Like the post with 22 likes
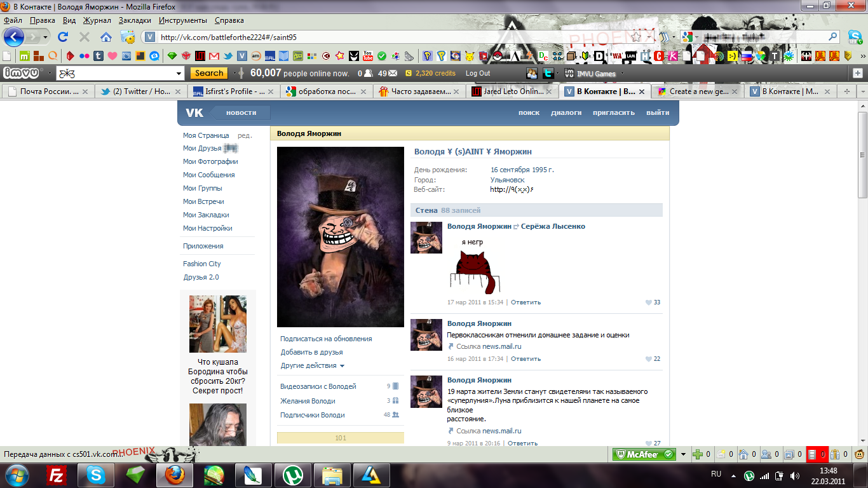This screenshot has width=868, height=488. point(653,359)
